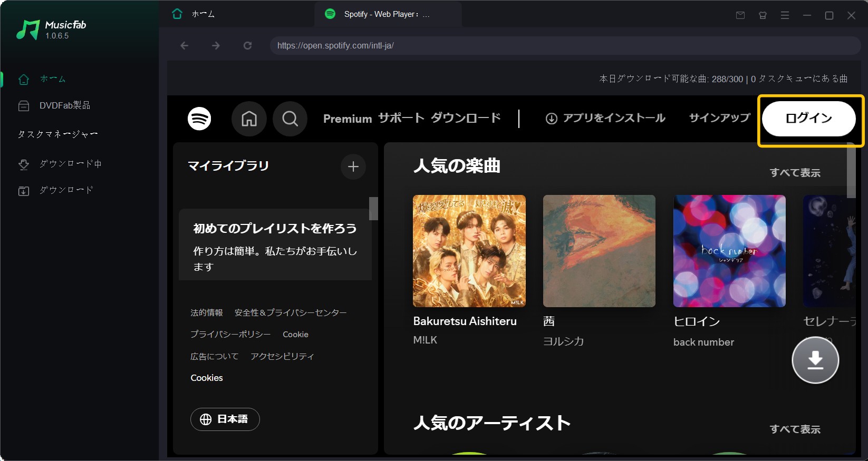Click the 人気のアーティスト heading
The width and height of the screenshot is (868, 461).
click(491, 423)
